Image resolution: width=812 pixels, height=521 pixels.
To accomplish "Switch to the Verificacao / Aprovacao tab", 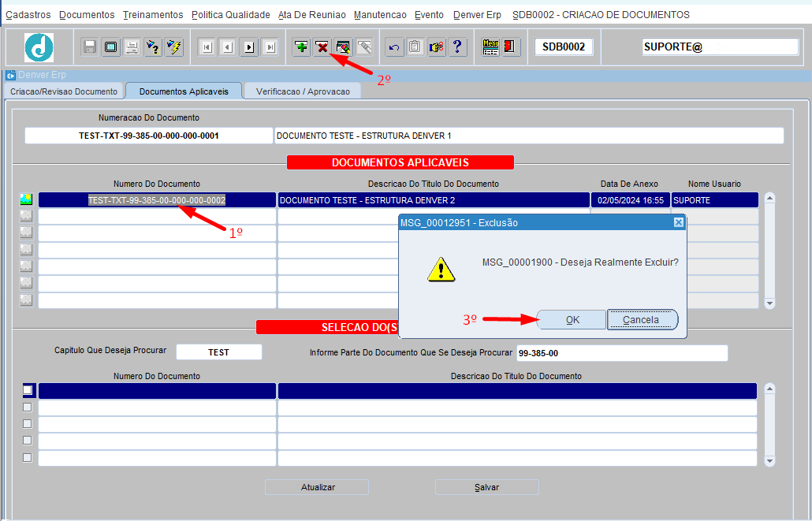I will 303,91.
